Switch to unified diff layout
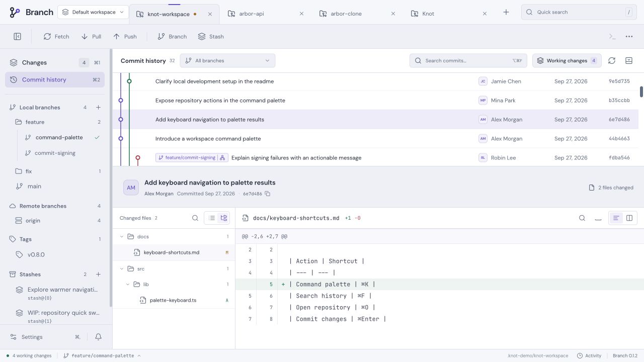 616,218
